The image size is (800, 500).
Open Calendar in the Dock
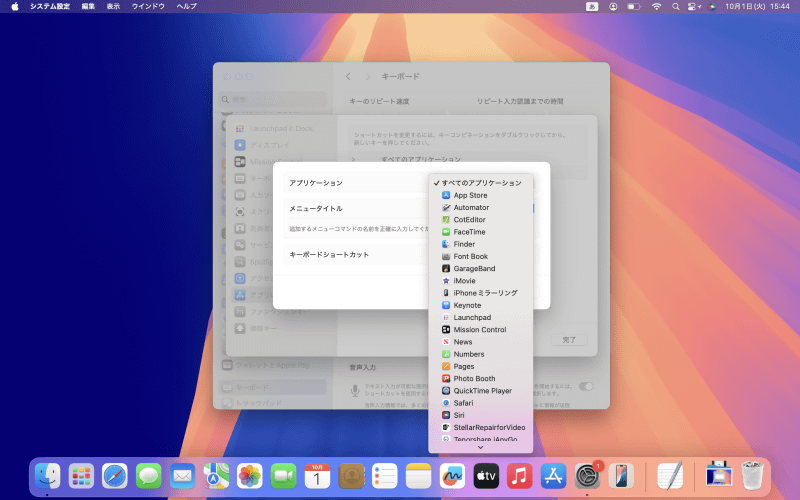[x=317, y=476]
